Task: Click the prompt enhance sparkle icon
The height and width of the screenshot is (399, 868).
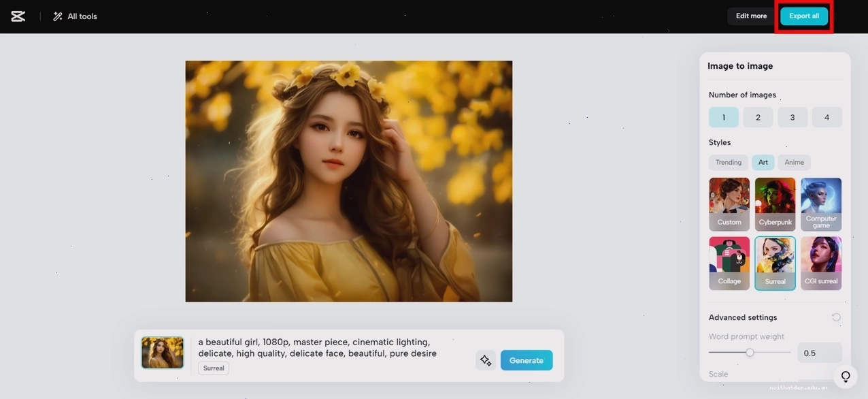Action: pyautogui.click(x=486, y=360)
